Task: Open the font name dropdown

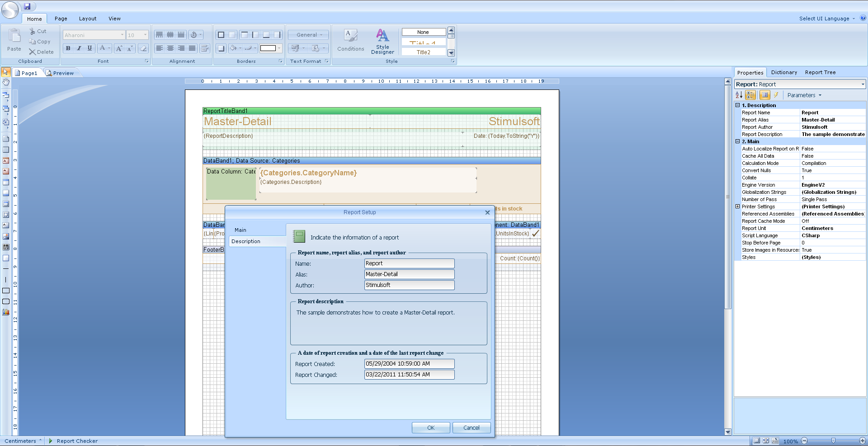Action: [x=122, y=35]
